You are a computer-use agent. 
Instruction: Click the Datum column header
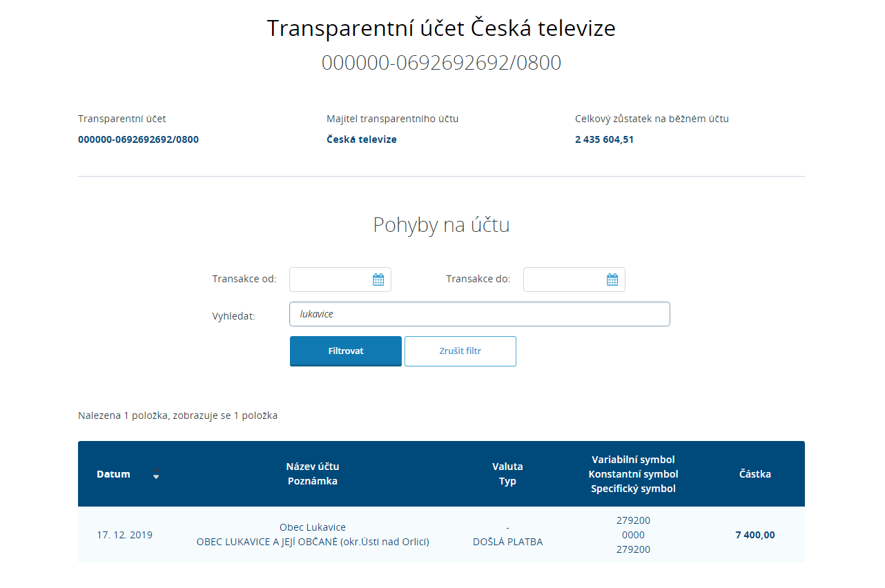(113, 474)
